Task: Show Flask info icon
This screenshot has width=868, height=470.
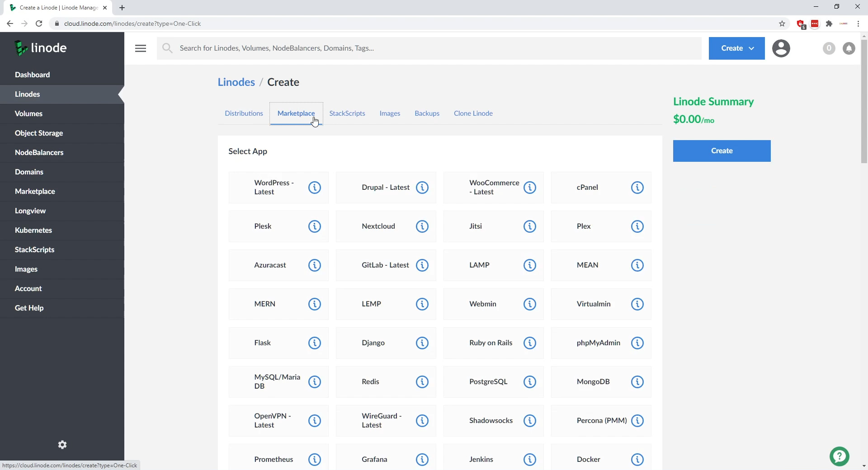Action: (x=315, y=343)
